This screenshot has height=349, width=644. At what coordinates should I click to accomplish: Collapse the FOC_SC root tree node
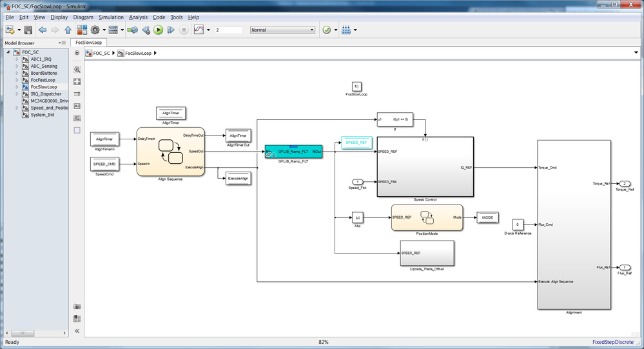click(x=8, y=52)
